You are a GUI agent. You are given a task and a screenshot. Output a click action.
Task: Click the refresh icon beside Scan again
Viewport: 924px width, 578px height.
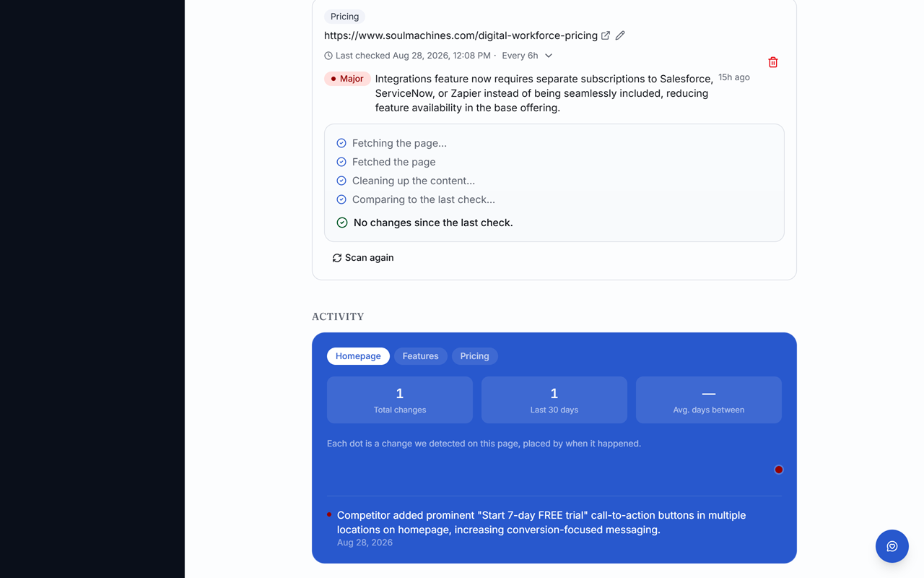point(337,258)
